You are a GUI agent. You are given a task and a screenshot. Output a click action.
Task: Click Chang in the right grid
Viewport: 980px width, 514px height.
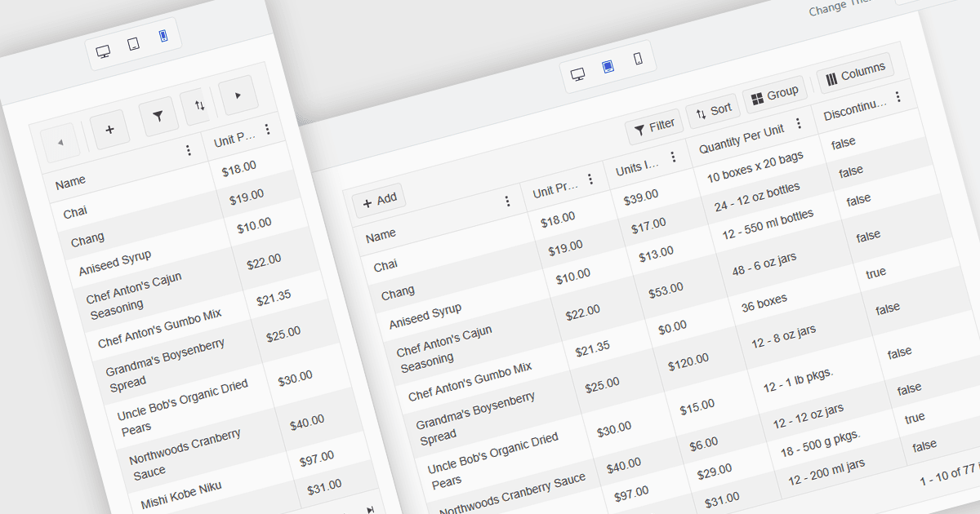coord(398,291)
